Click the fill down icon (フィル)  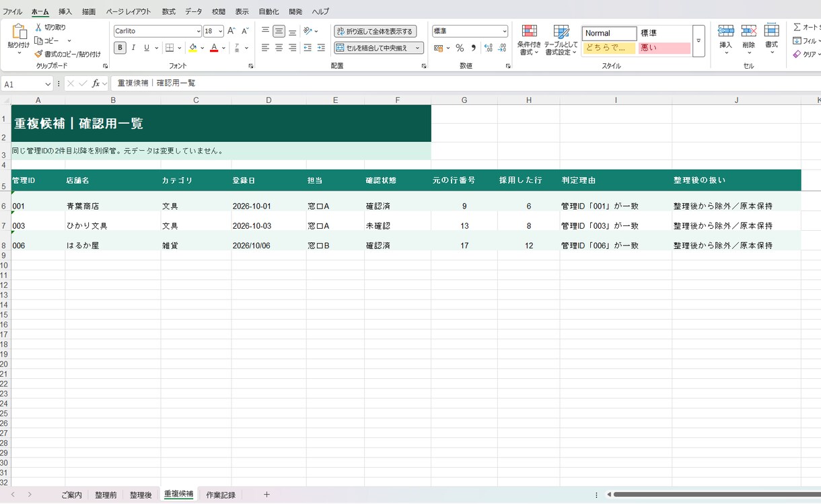coord(797,40)
